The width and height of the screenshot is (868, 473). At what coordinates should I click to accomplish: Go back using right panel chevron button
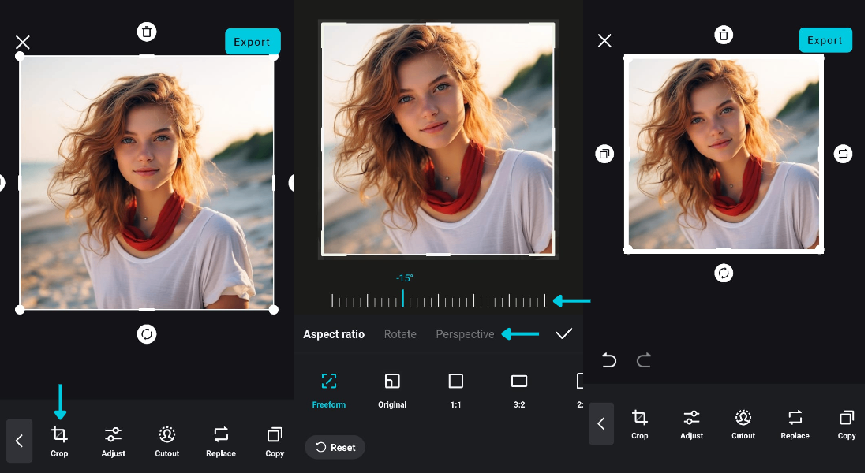601,424
